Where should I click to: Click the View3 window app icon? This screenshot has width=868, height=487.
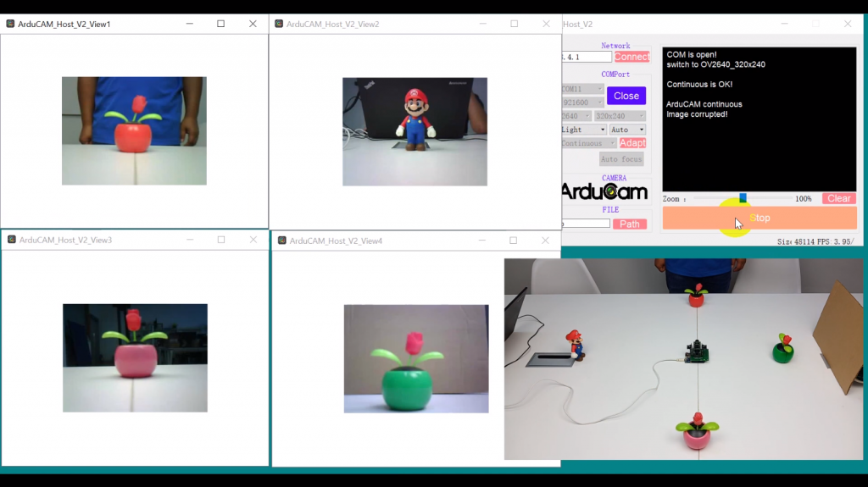click(x=12, y=240)
